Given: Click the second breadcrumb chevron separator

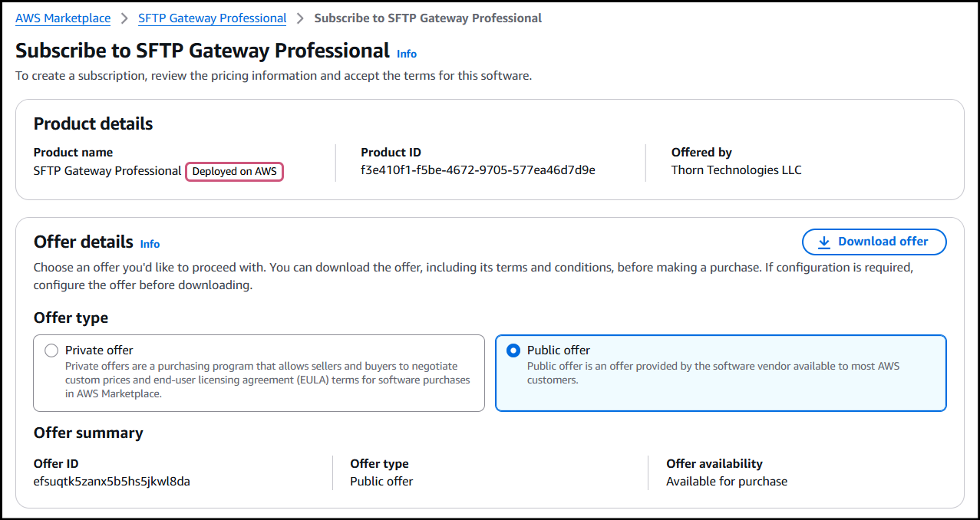Looking at the screenshot, I should pos(300,18).
